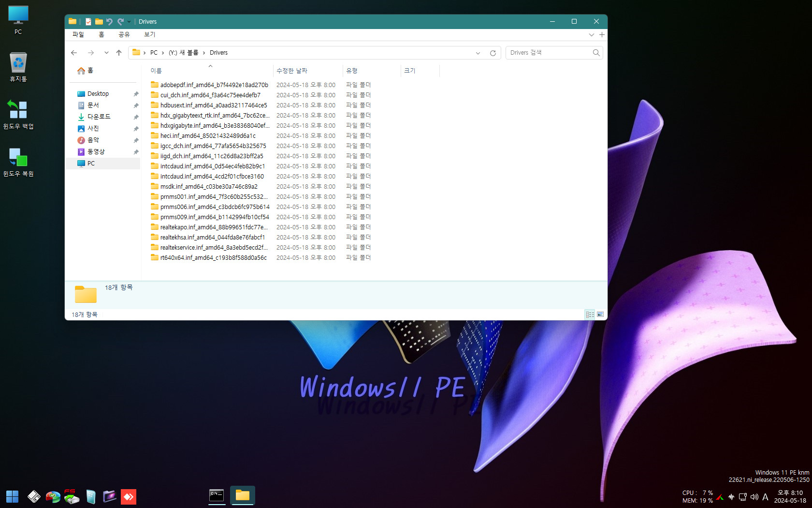This screenshot has width=812, height=508.
Task: Go up one folder level
Action: [119, 53]
